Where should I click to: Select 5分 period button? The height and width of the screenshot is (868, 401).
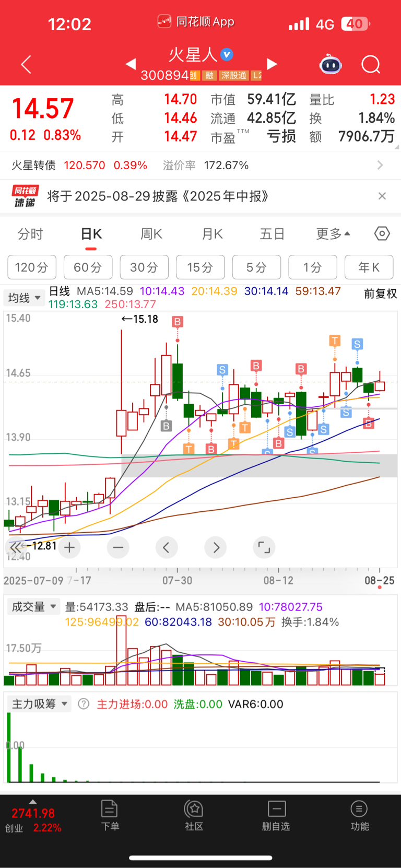click(256, 267)
